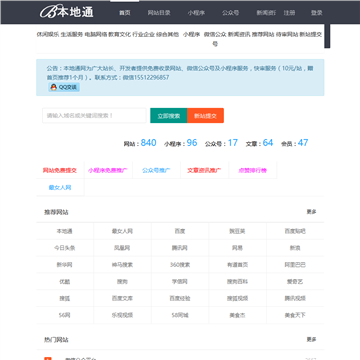
Task: Click the 文章 count 64
Action: point(268,143)
